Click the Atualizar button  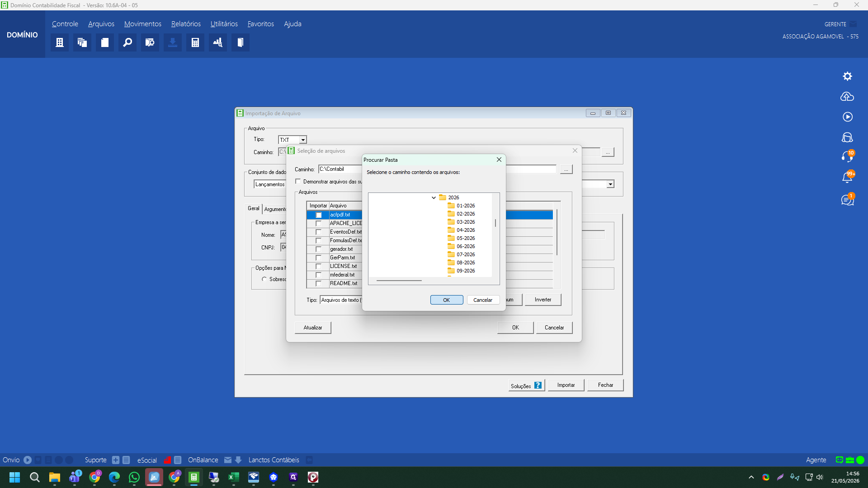(x=313, y=328)
